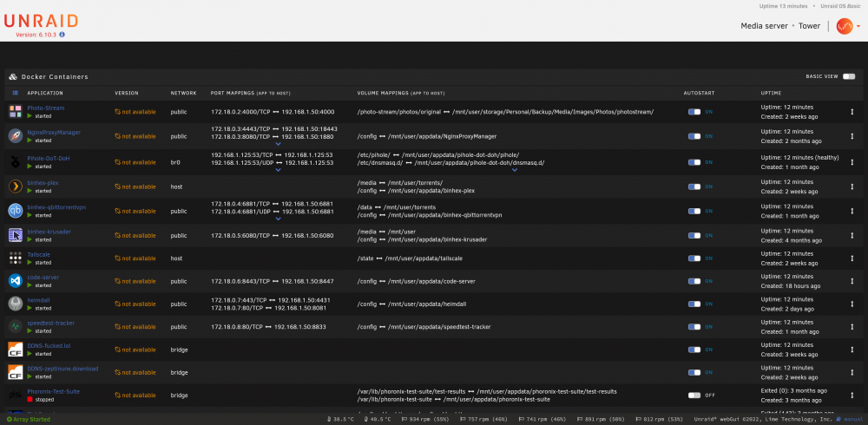This screenshot has width=868, height=425.
Task: Click the DDNS-fucked.lol Cloudflare icon
Action: [x=15, y=350]
